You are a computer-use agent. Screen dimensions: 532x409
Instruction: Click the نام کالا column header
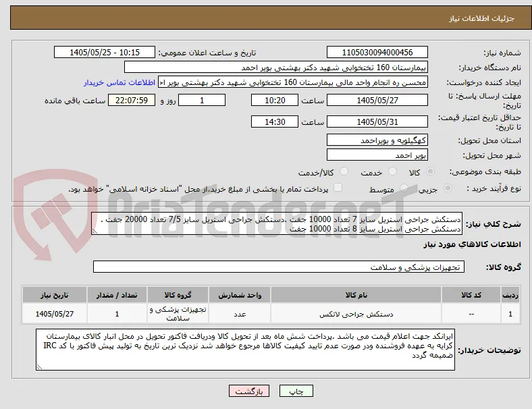(x=356, y=295)
